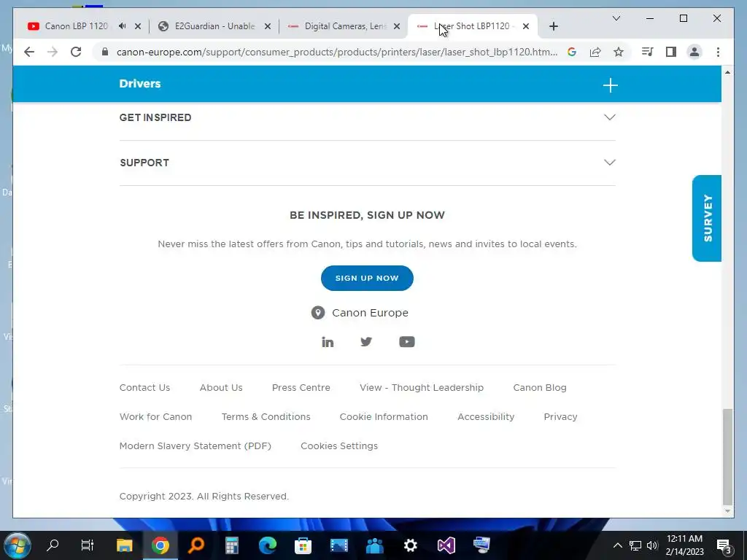Visit the Press Centre link
This screenshot has height=560, width=747.
coord(301,388)
